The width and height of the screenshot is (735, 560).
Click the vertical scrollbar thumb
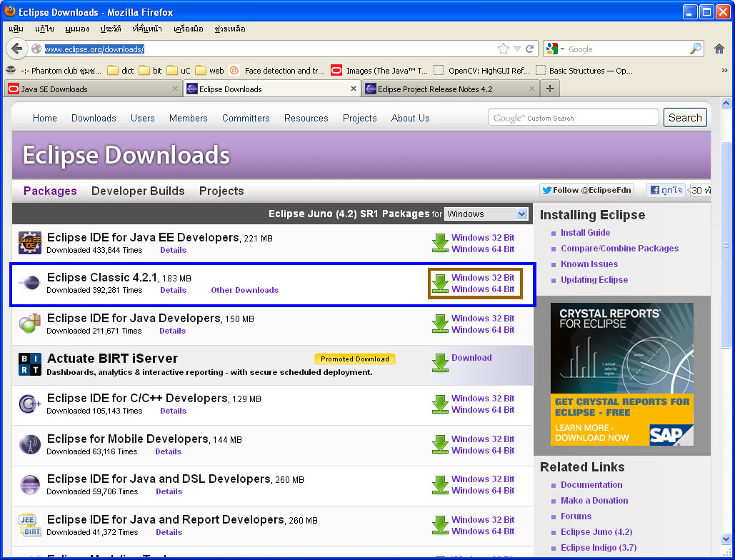(x=726, y=244)
